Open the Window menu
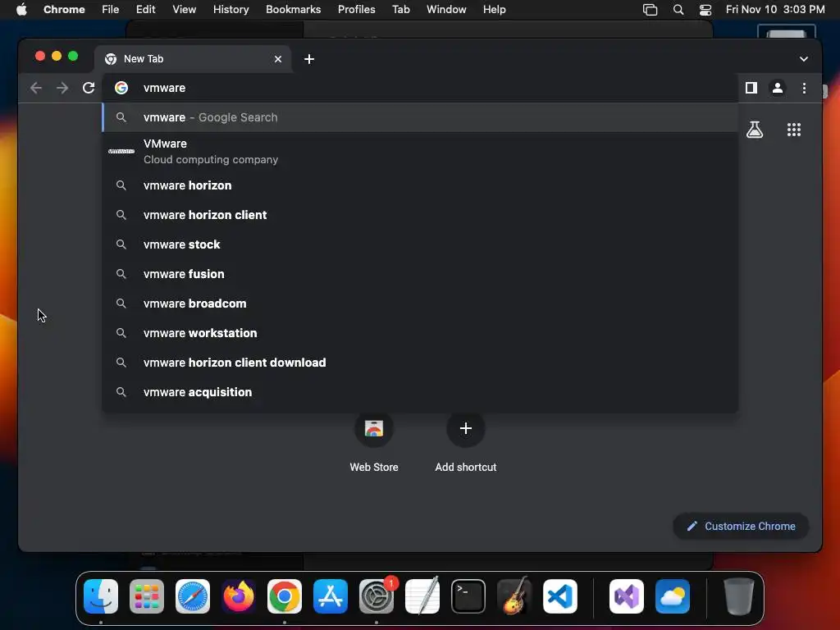 [x=446, y=10]
